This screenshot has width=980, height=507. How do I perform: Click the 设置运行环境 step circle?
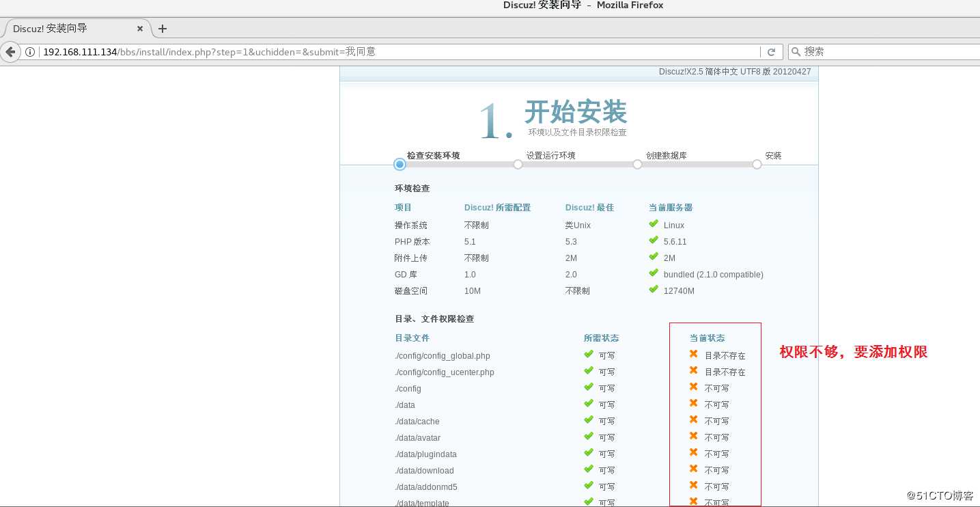click(x=518, y=164)
